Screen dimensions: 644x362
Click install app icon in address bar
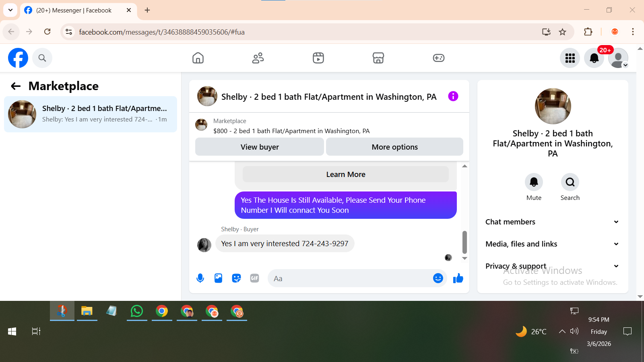tap(546, 32)
